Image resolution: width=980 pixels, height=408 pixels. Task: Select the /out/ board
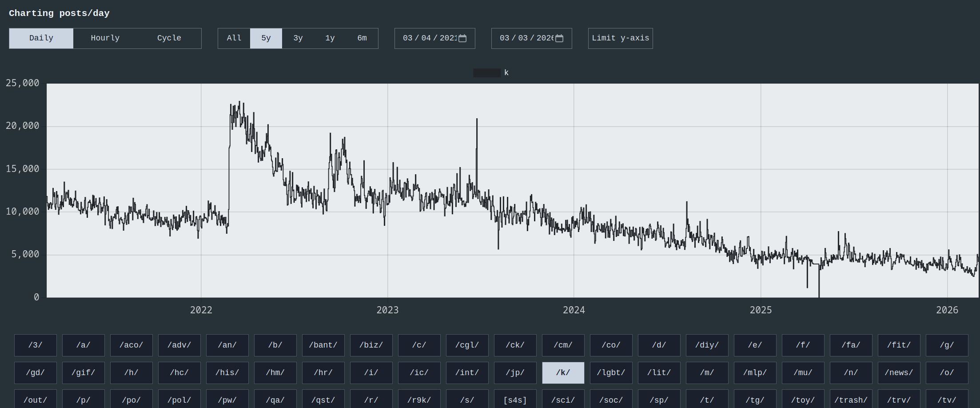coord(36,399)
